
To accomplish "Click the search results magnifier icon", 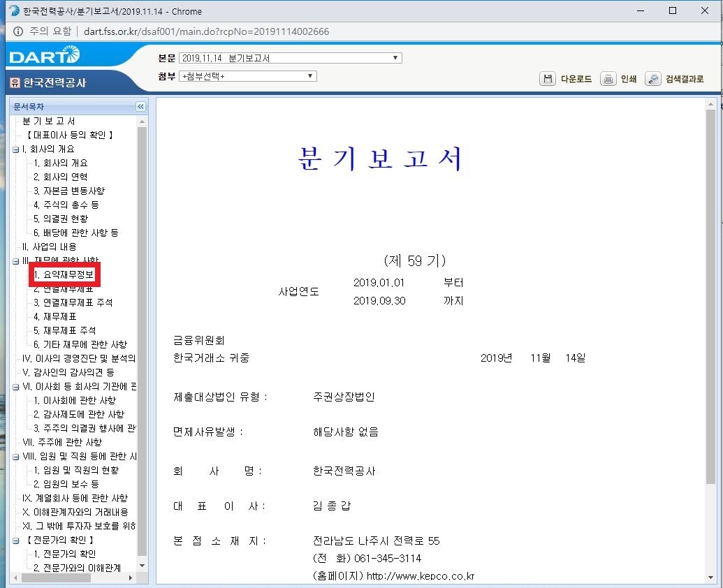I will click(653, 79).
